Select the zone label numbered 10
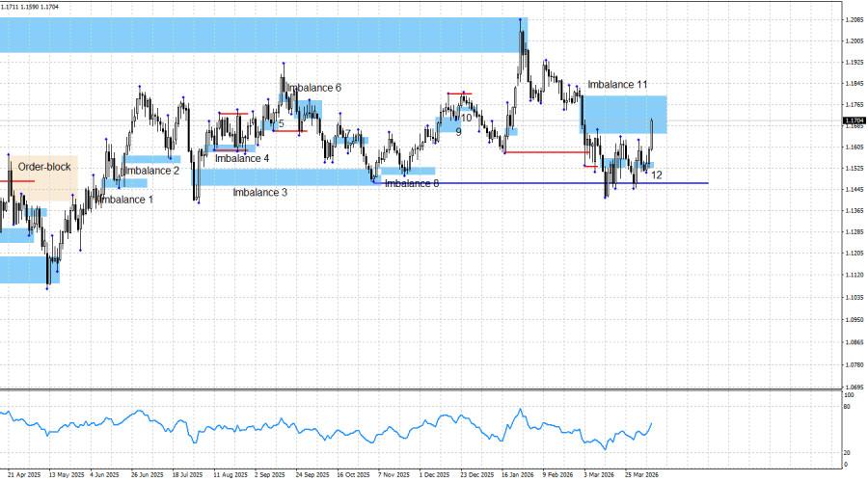Image resolution: width=868 pixels, height=482 pixels. pyautogui.click(x=466, y=118)
